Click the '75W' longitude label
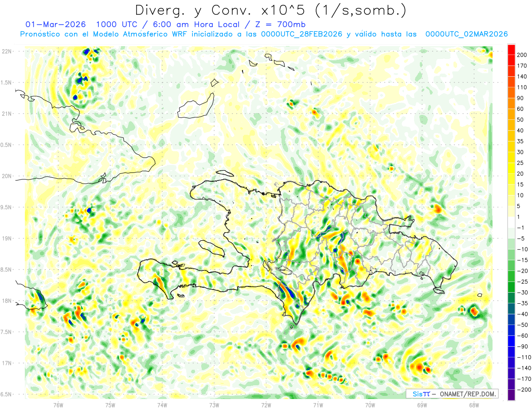Screen dimensions: 532x411 tap(110, 405)
